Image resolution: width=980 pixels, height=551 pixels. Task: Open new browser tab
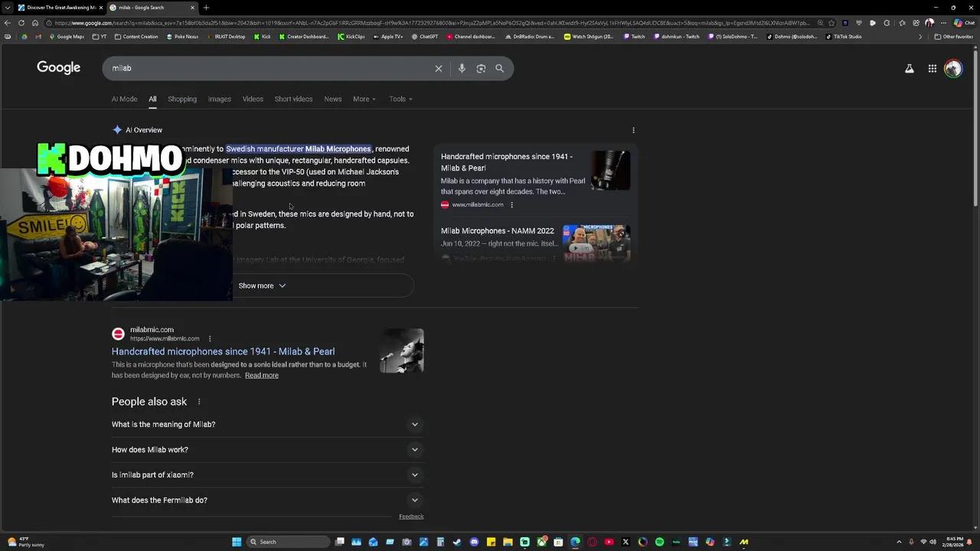pos(206,8)
